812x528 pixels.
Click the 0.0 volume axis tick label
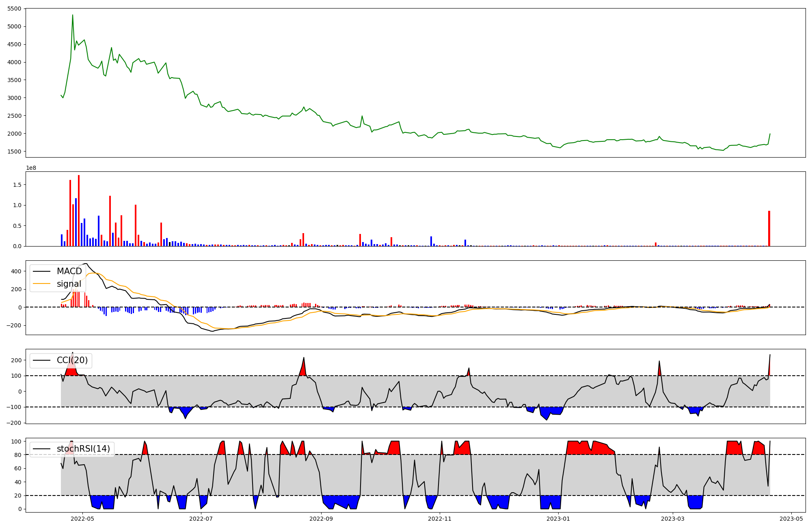point(17,246)
